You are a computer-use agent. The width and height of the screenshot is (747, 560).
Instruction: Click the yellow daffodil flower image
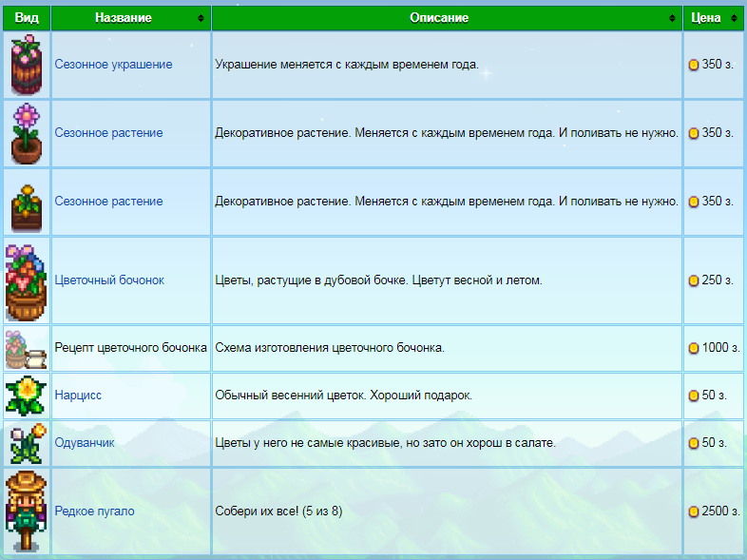point(27,396)
